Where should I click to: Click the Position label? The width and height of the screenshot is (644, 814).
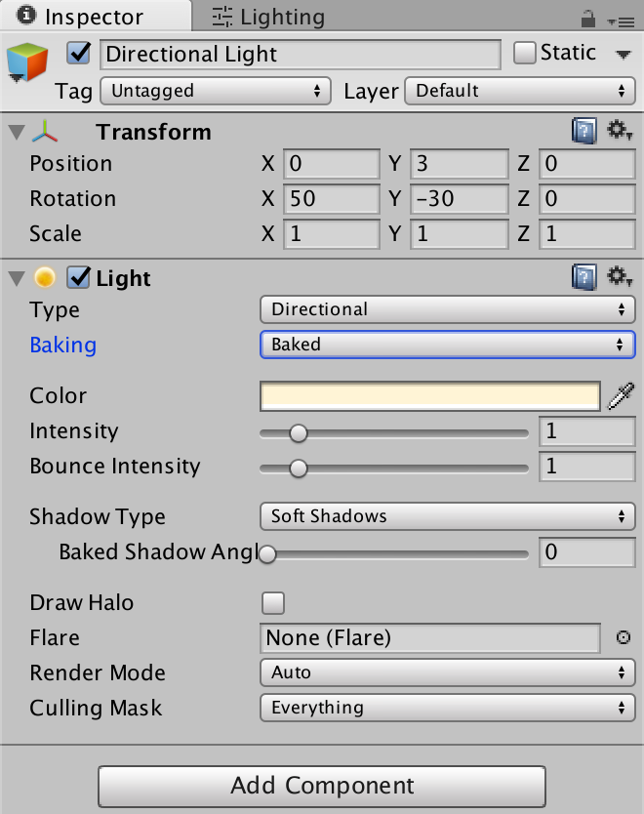pyautogui.click(x=70, y=164)
